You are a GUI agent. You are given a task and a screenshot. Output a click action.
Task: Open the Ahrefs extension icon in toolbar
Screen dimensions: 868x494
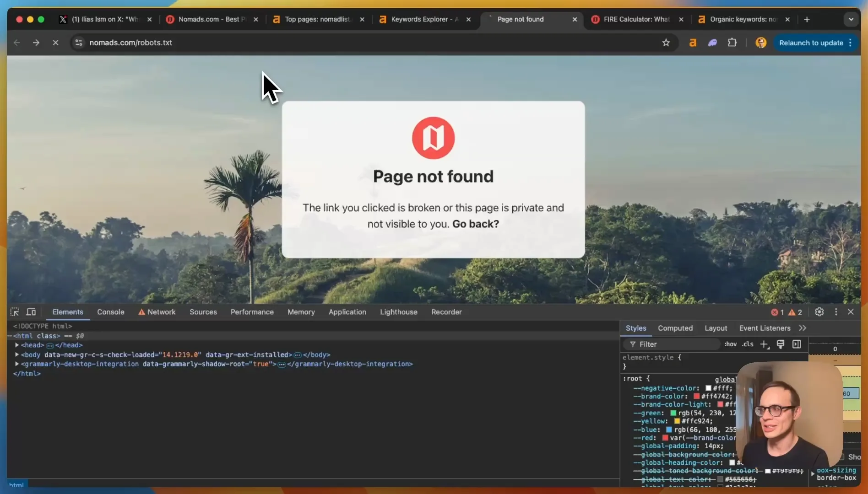coord(693,43)
